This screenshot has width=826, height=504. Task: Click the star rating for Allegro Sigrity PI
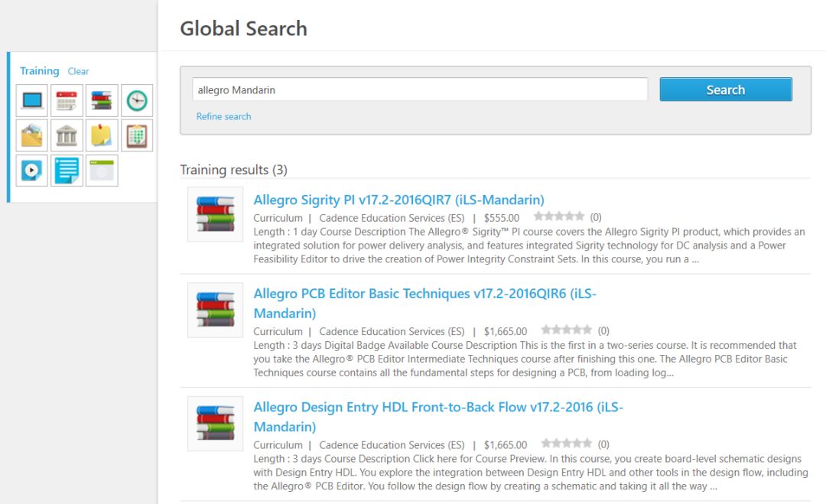point(559,216)
